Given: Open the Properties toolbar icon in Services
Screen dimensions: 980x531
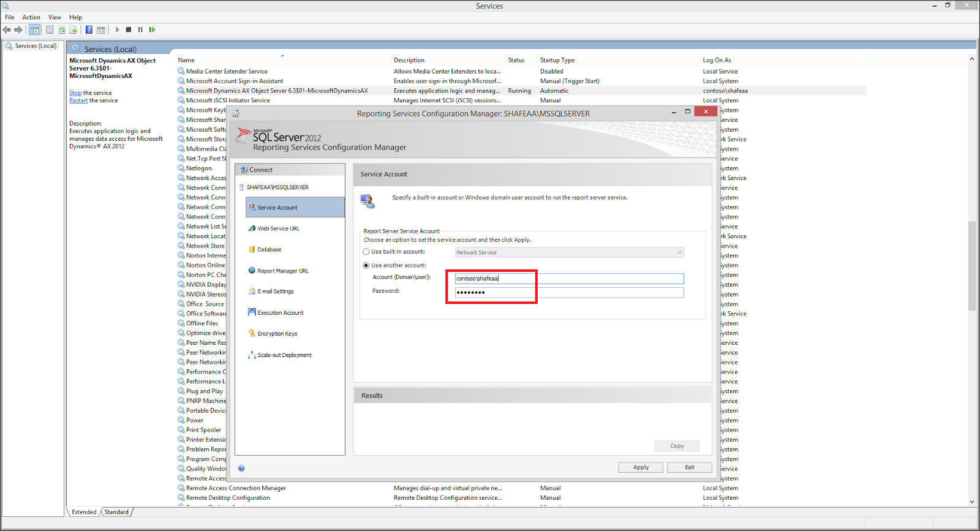Looking at the screenshot, I should (x=50, y=30).
